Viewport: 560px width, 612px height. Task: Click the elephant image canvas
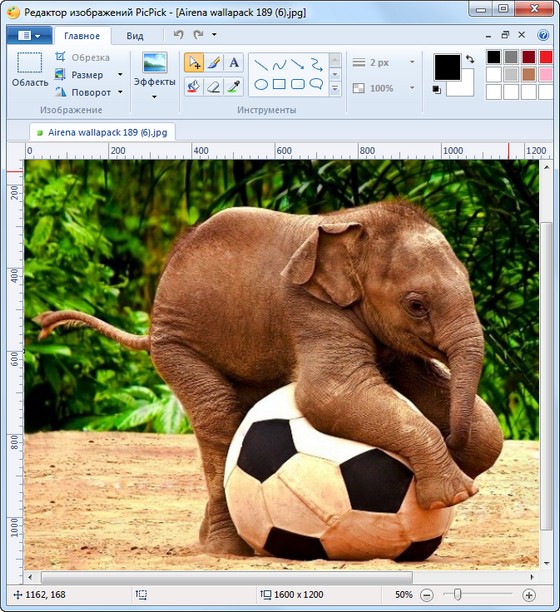282,365
